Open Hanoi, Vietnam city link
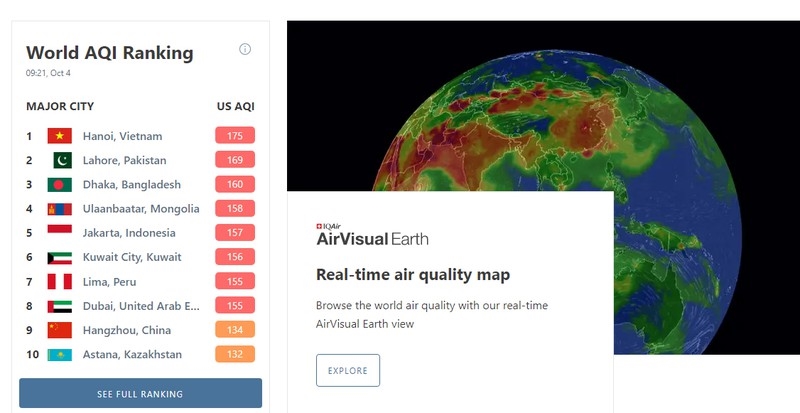The height and width of the screenshot is (413, 800). pyautogui.click(x=122, y=136)
